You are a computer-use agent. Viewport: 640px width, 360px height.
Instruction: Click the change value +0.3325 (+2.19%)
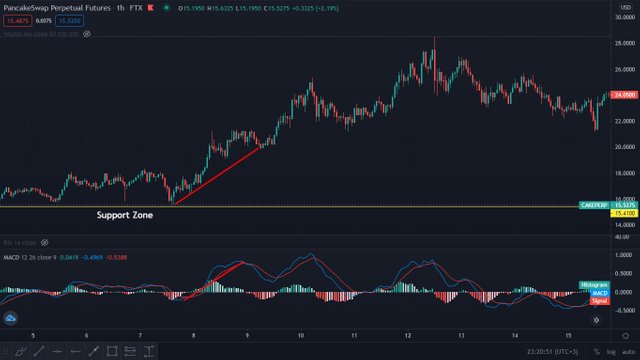pos(316,8)
